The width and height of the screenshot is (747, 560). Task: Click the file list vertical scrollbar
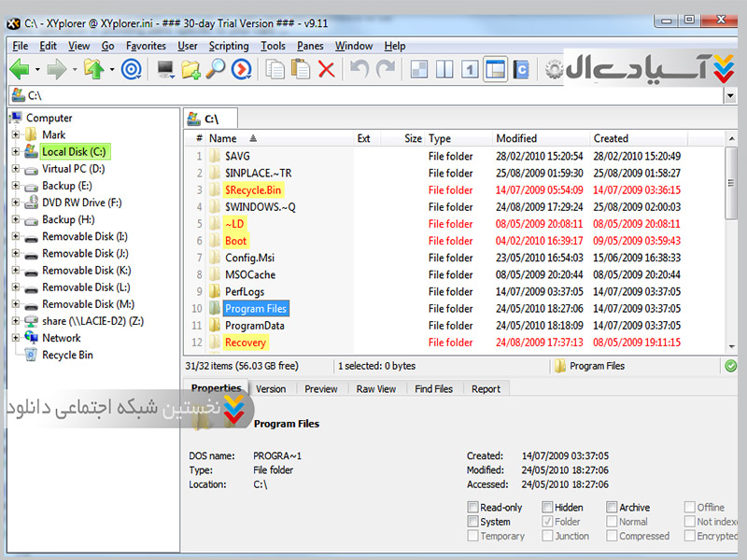point(730,252)
